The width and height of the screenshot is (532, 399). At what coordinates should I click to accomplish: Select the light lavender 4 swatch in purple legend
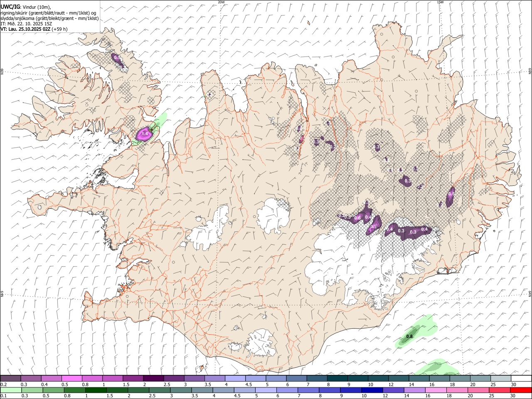pos(235,379)
